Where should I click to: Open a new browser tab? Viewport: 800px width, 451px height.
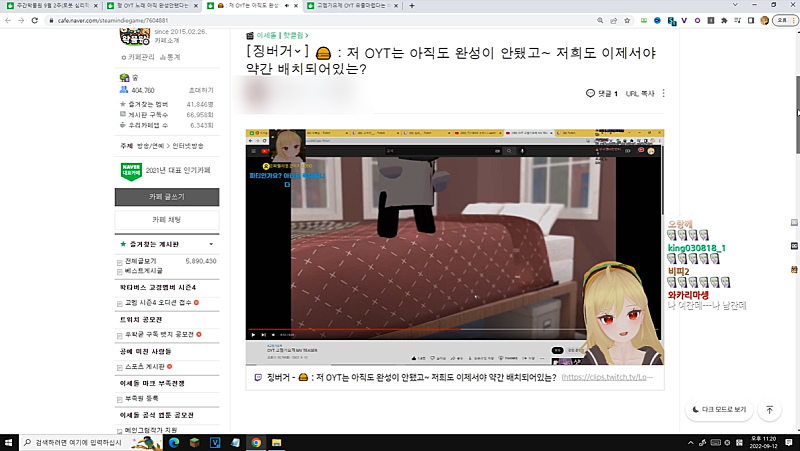pyautogui.click(x=412, y=6)
